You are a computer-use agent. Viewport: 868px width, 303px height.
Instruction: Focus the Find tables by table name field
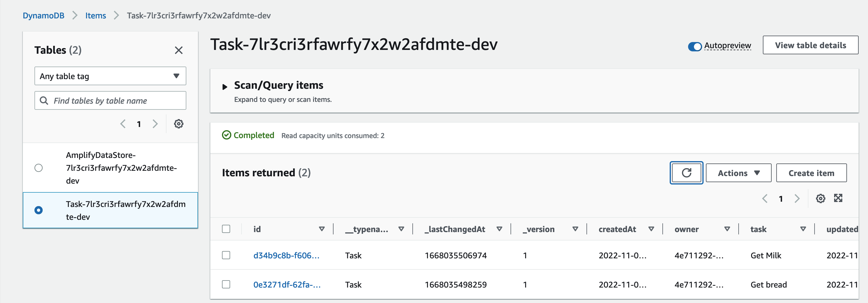pos(110,100)
